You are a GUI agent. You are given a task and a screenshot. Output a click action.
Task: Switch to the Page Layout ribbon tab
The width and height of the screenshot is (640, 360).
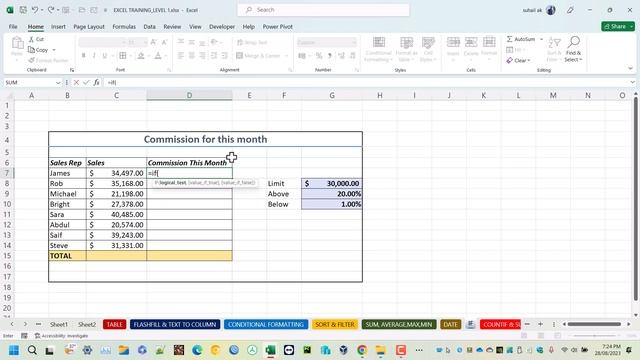(x=89, y=27)
